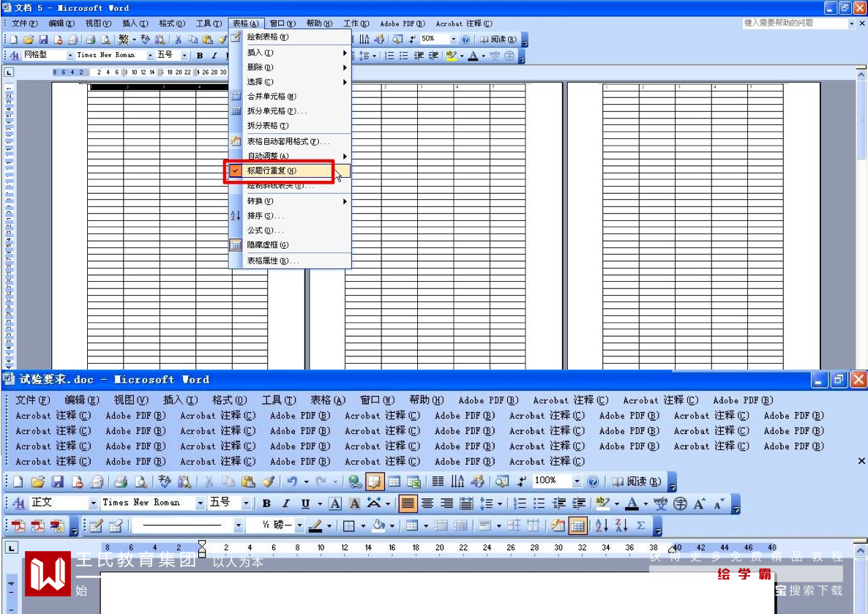868x614 pixels.
Task: Save the 试验要求.doc document with the Save icon
Action: [58, 482]
